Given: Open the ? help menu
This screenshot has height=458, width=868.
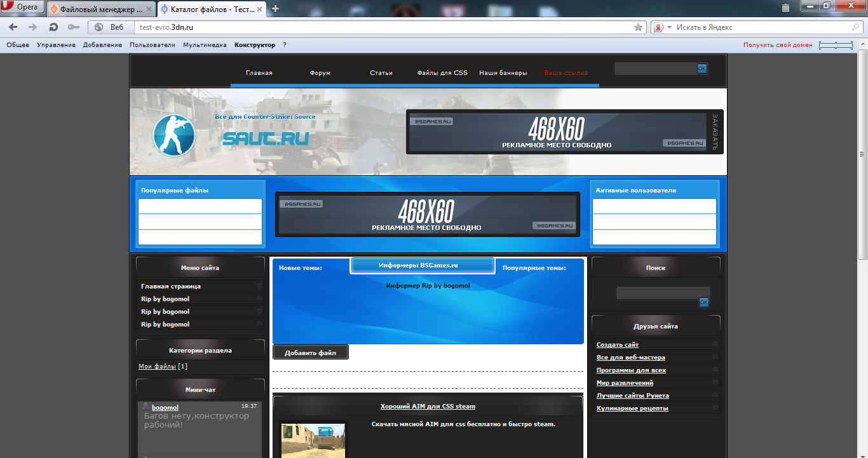Looking at the screenshot, I should coord(285,45).
